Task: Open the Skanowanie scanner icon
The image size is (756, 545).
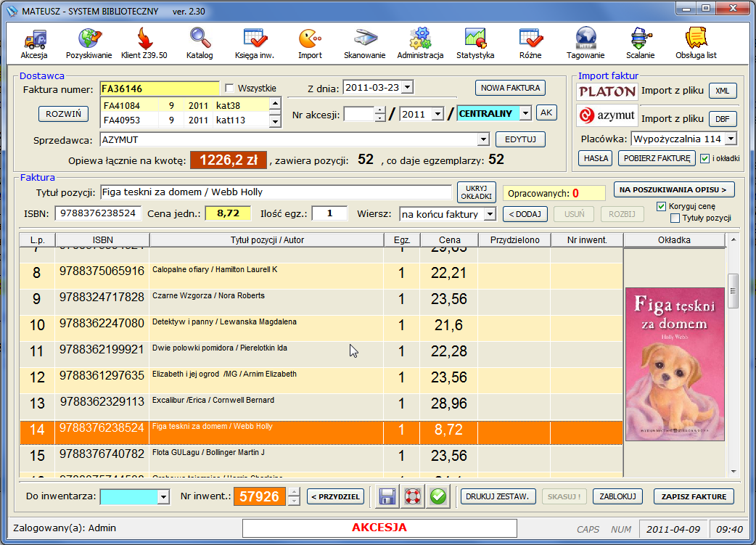Action: [x=364, y=42]
